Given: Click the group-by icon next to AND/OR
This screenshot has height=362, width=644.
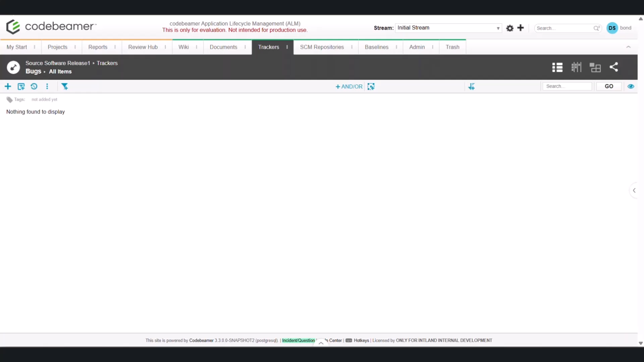Looking at the screenshot, I should 371,86.
